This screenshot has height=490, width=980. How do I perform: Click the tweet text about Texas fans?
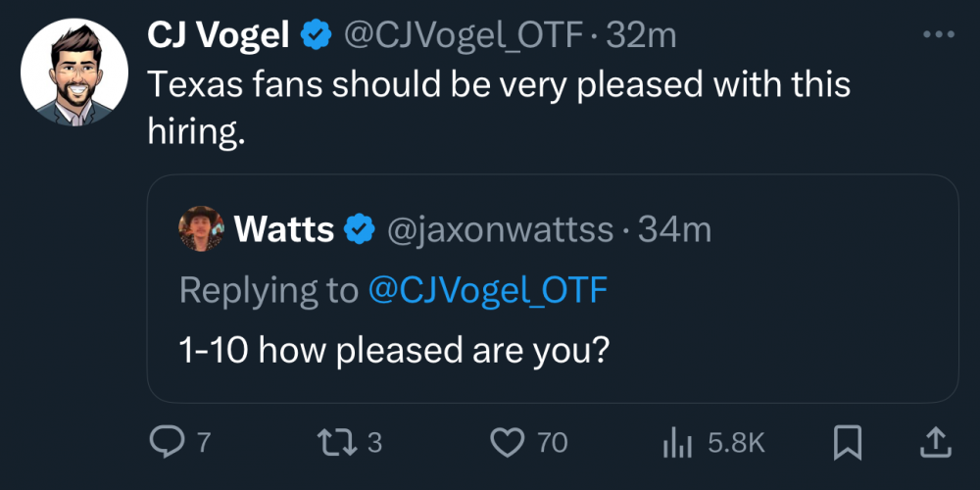point(498,84)
